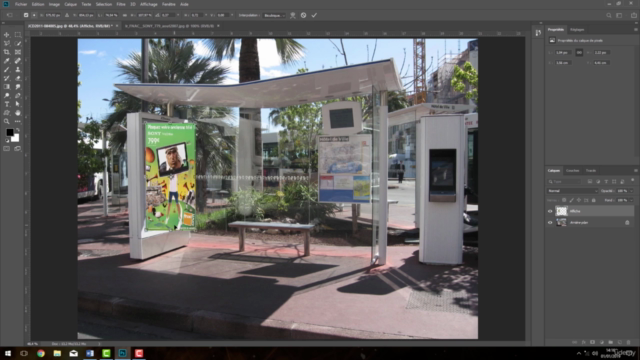The image size is (640, 360).
Task: Expand the Opacité slider arrow
Action: click(631, 191)
